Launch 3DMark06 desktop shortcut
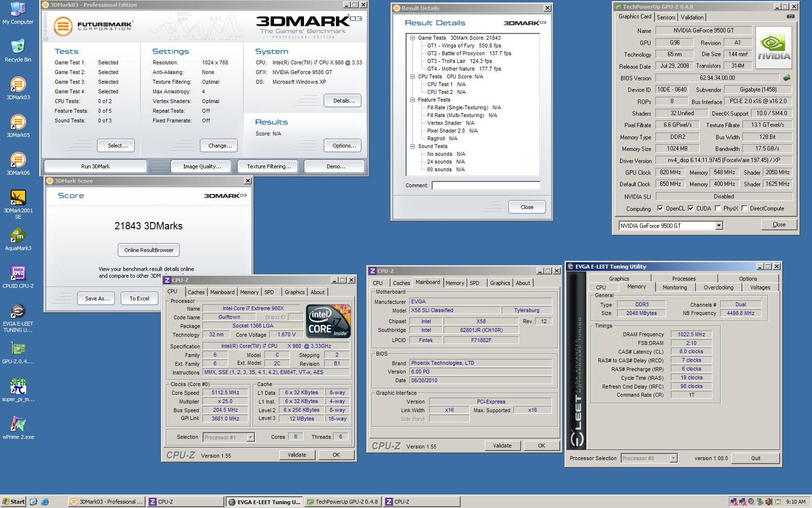The width and height of the screenshot is (812, 508). 18,164
